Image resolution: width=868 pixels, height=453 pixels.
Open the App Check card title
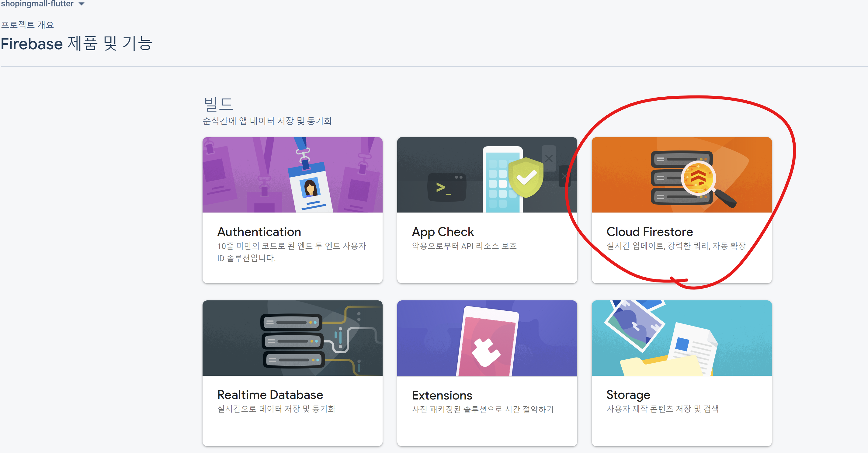443,232
